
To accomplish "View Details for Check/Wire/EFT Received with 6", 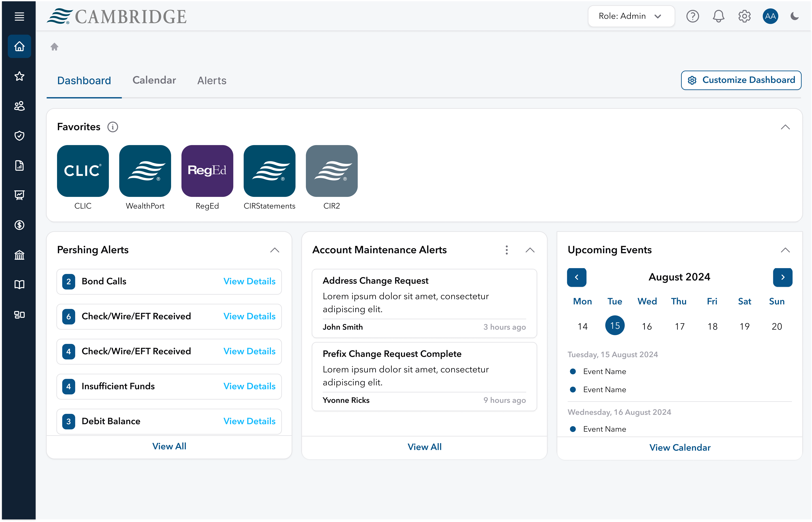I will 249,316.
